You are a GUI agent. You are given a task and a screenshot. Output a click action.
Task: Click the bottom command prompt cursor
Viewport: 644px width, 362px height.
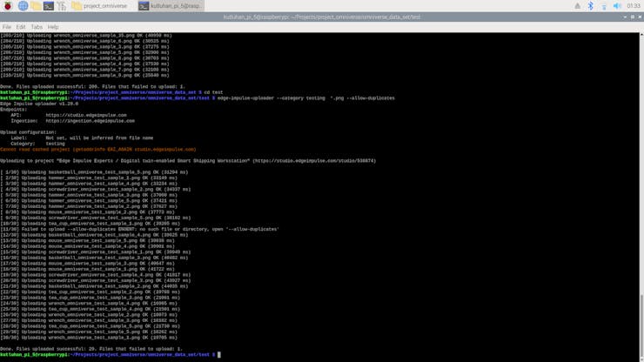tap(219, 355)
